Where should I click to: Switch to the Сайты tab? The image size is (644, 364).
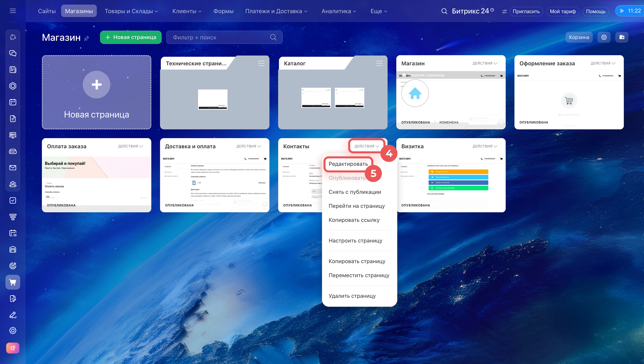click(x=47, y=11)
